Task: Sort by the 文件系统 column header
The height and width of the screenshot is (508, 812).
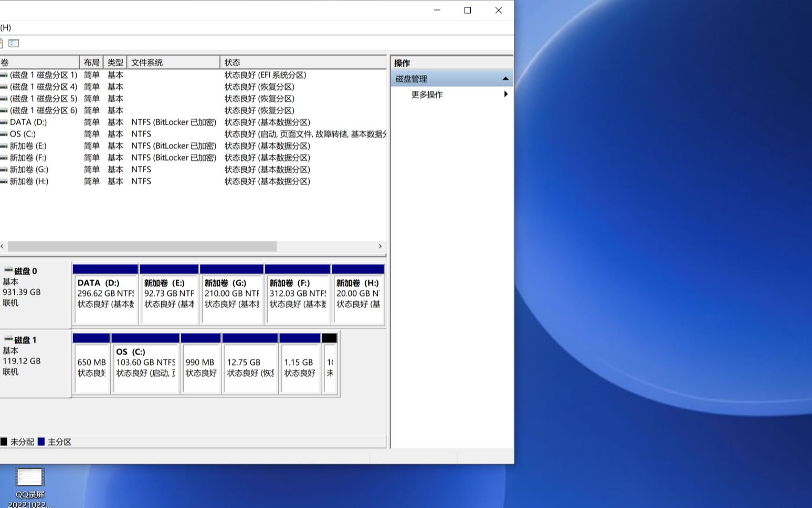Action: [173, 63]
